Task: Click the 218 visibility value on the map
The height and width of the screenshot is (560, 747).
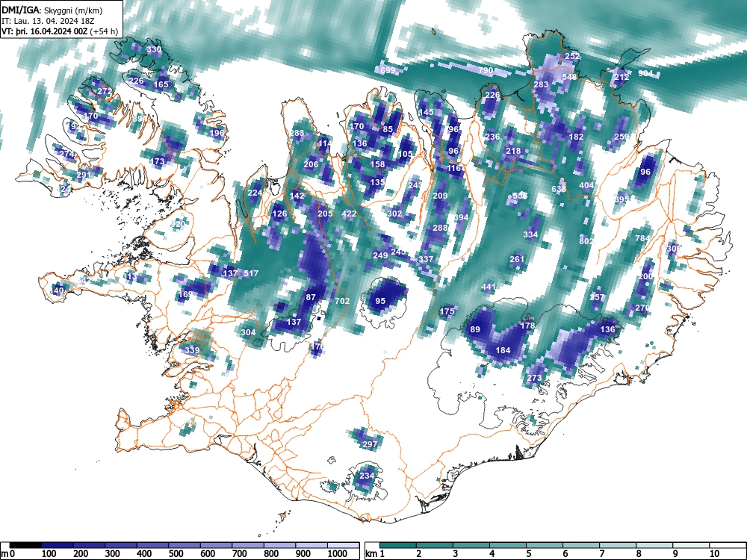Action: coord(513,151)
